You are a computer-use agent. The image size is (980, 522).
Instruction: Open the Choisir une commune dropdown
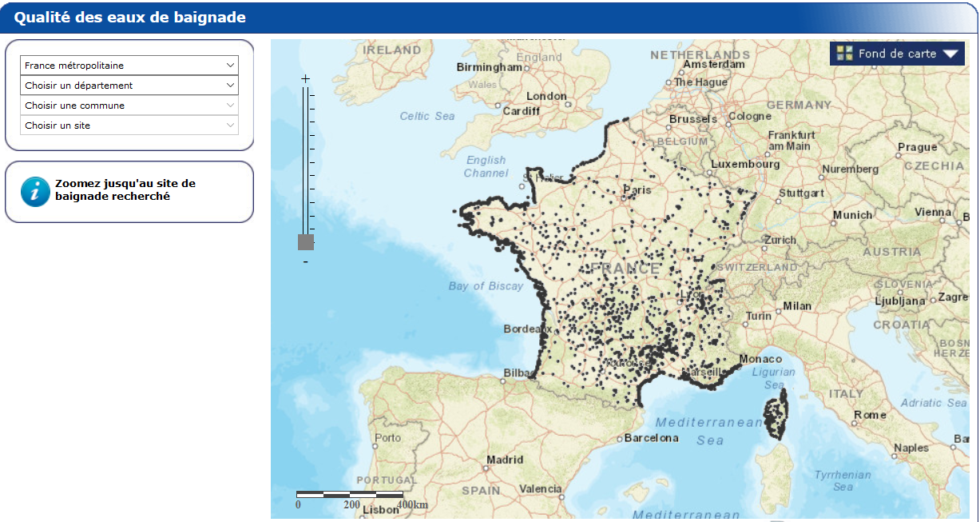(x=129, y=106)
